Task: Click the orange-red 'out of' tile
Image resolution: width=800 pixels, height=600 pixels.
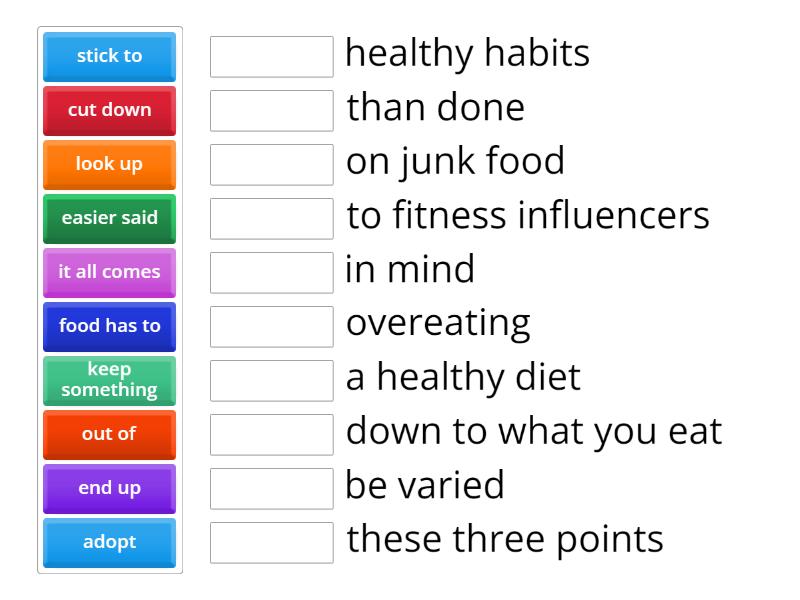Action: (x=109, y=434)
